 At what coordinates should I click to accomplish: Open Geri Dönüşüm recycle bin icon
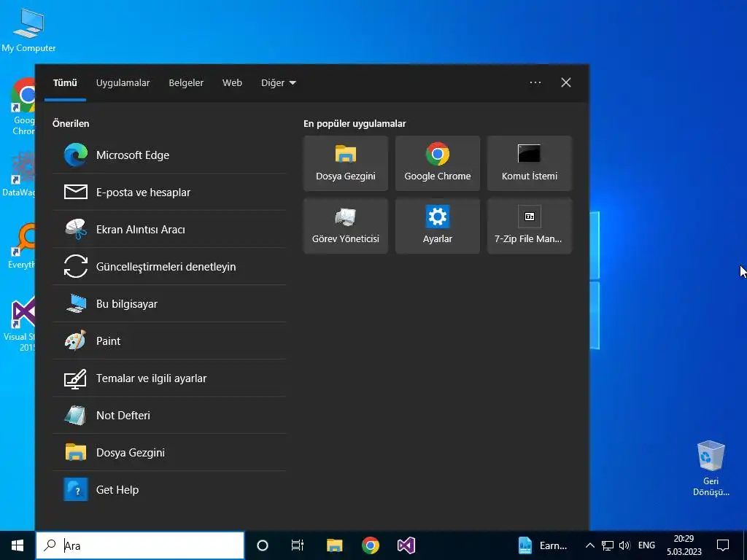click(711, 469)
